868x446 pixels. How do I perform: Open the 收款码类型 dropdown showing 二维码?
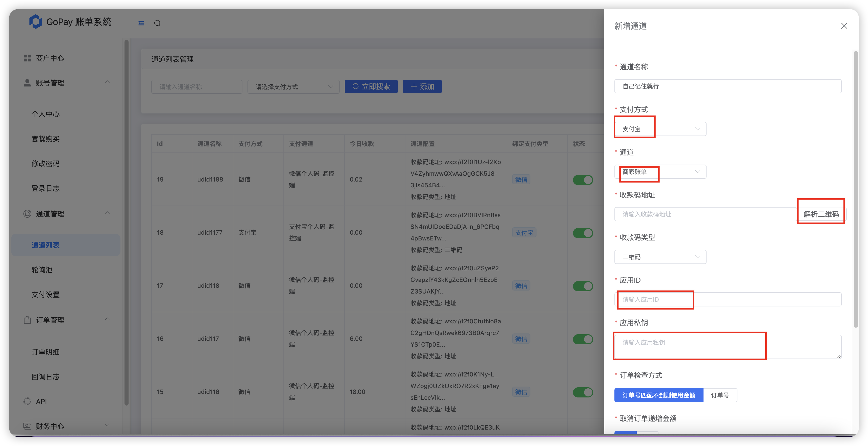point(660,257)
